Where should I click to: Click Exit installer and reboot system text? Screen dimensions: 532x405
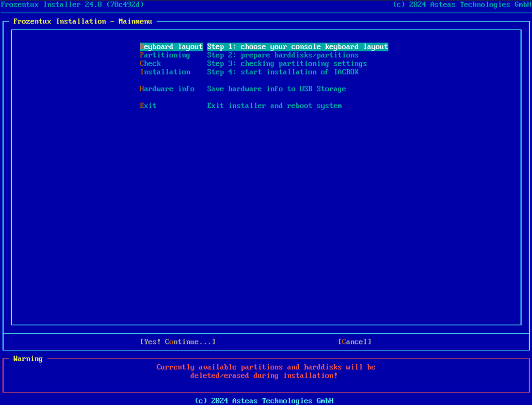pyautogui.click(x=274, y=106)
